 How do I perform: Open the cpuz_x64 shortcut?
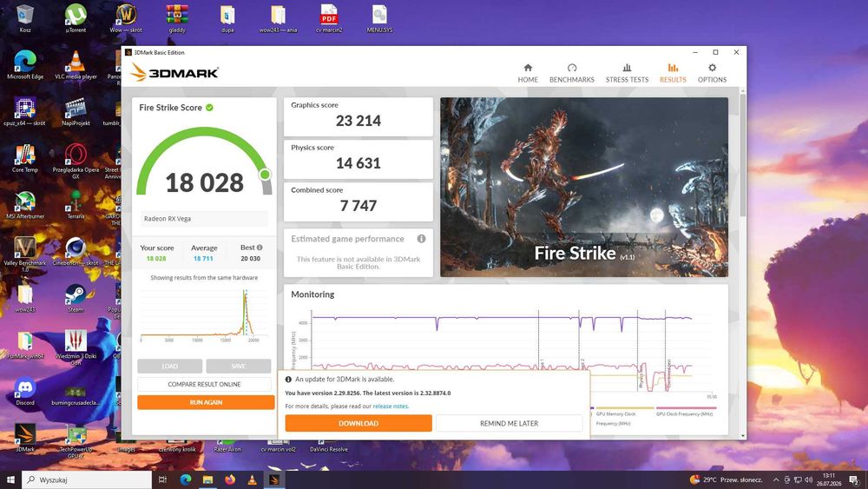pyautogui.click(x=25, y=111)
